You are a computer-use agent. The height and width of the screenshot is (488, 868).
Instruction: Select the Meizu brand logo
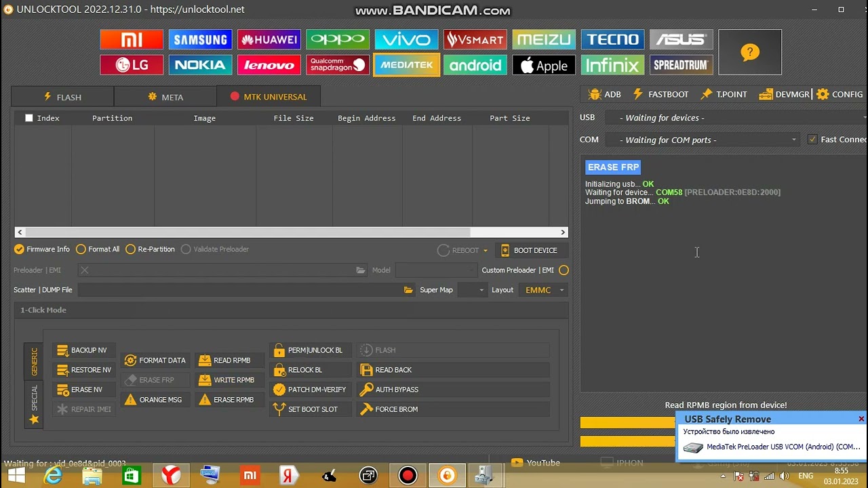click(x=544, y=39)
